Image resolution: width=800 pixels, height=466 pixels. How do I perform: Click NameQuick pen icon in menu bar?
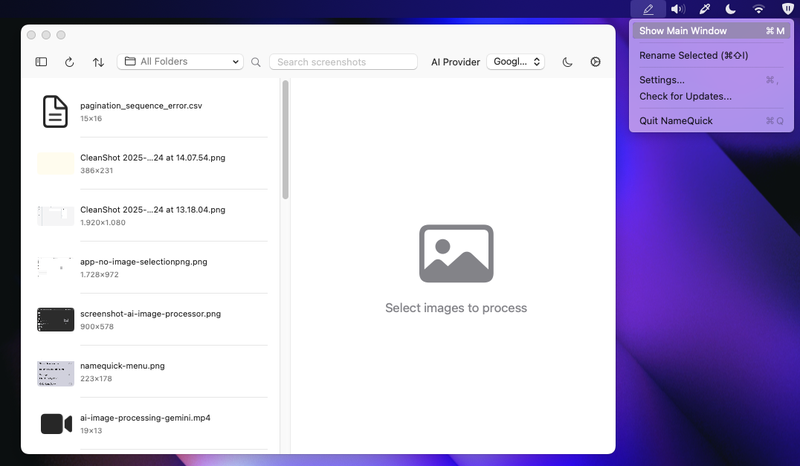648,9
